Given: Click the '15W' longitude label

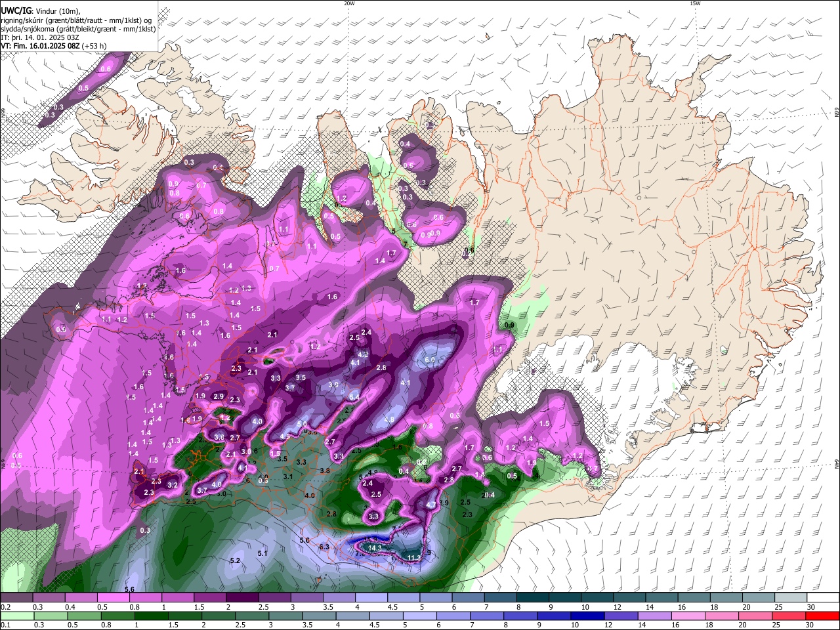Looking at the screenshot, I should point(694,3).
